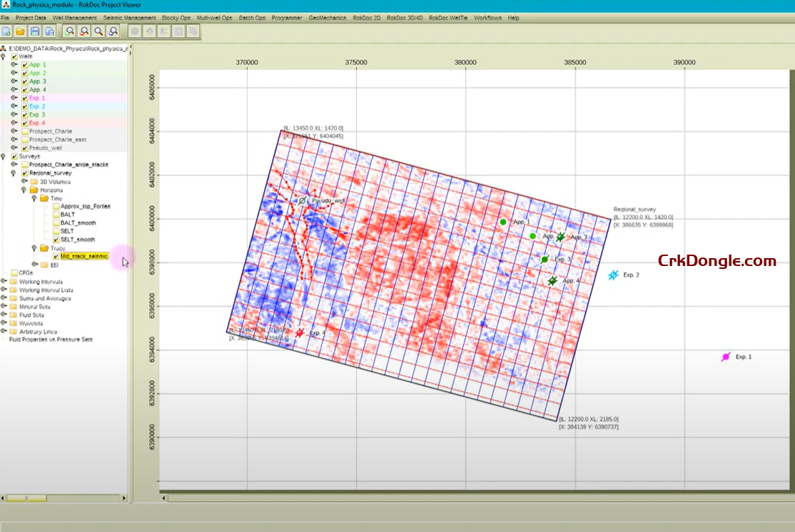Image resolution: width=795 pixels, height=532 pixels.
Task: Click the save disk toolbar icon
Action: pyautogui.click(x=35, y=31)
